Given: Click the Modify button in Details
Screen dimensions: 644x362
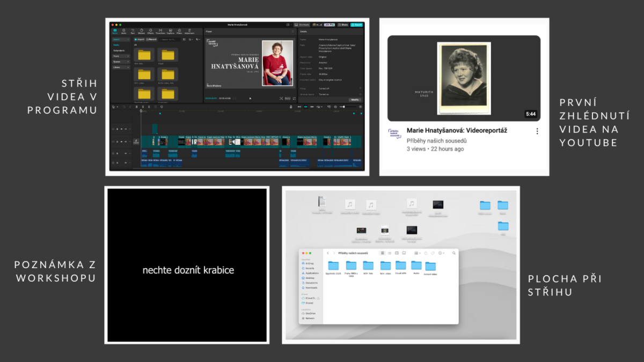Looking at the screenshot, I should 355,100.
